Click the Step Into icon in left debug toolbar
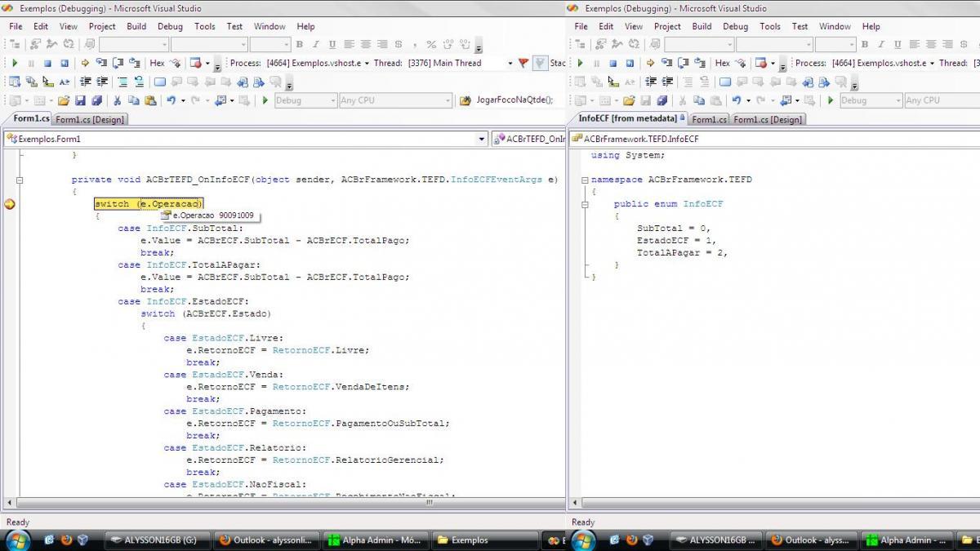This screenshot has height=551, width=980. point(101,63)
